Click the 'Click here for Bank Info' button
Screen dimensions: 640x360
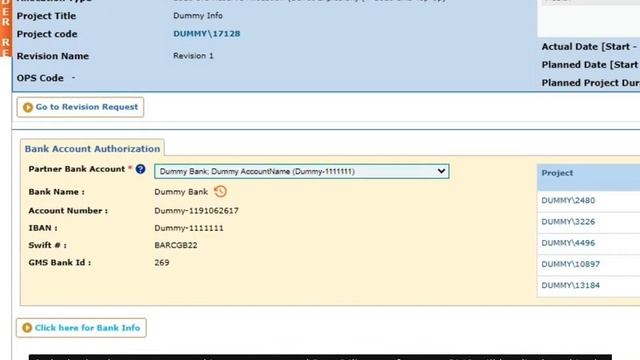[x=81, y=328]
